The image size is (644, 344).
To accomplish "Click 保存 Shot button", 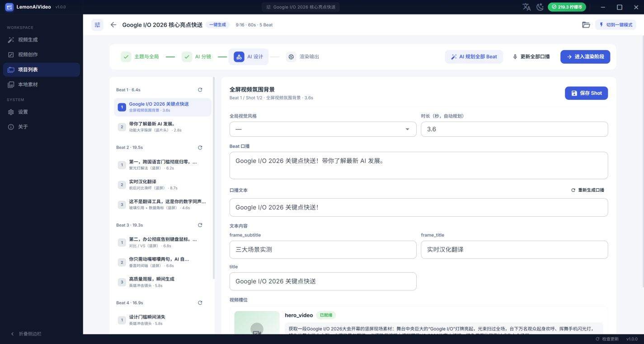I will [586, 93].
